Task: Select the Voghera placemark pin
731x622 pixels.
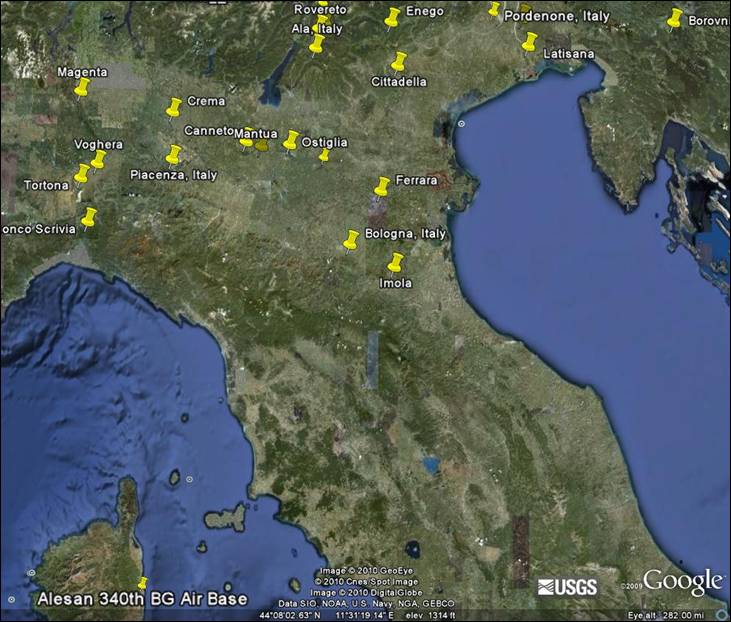Action: click(x=98, y=160)
